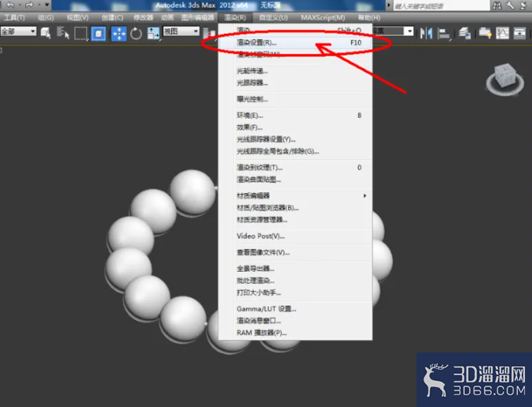Open the Curve Editor icon
This screenshot has width=532, height=407.
[503, 33]
